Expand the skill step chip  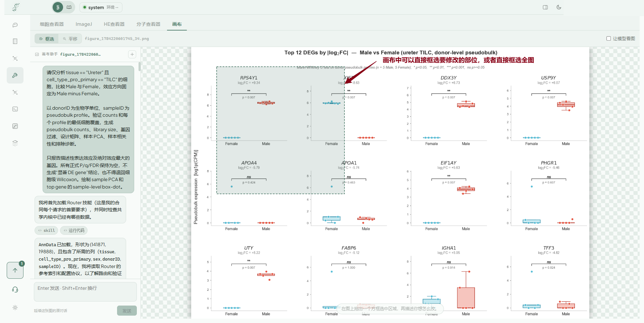[x=46, y=230]
